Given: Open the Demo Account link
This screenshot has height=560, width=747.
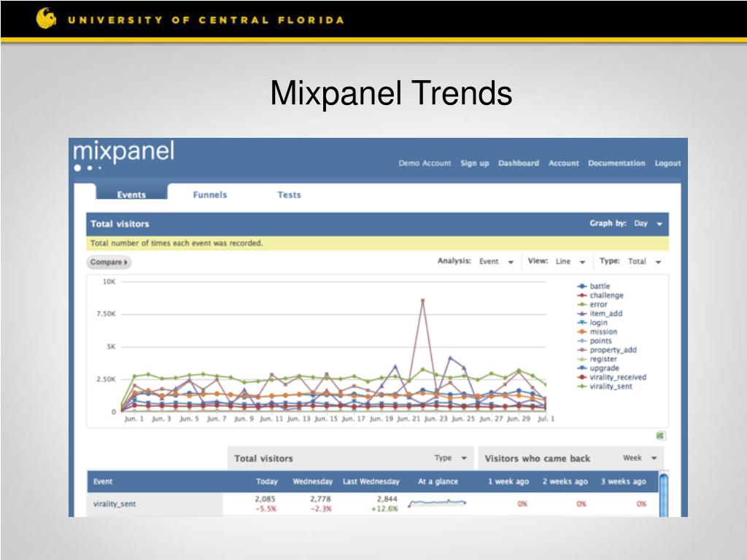Looking at the screenshot, I should click(425, 163).
